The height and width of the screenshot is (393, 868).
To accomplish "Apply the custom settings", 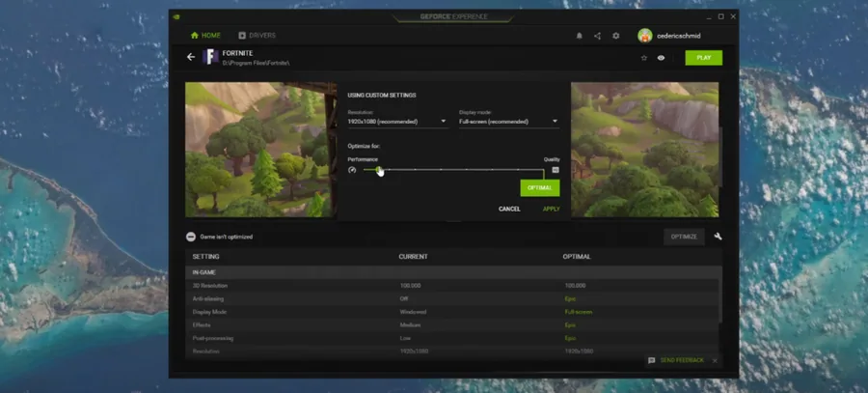I will click(551, 209).
